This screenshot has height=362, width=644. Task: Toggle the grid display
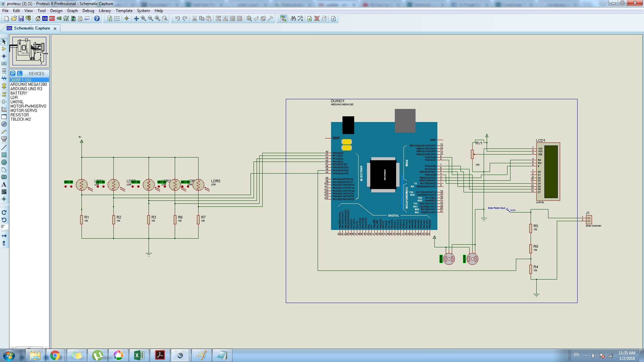point(117,18)
